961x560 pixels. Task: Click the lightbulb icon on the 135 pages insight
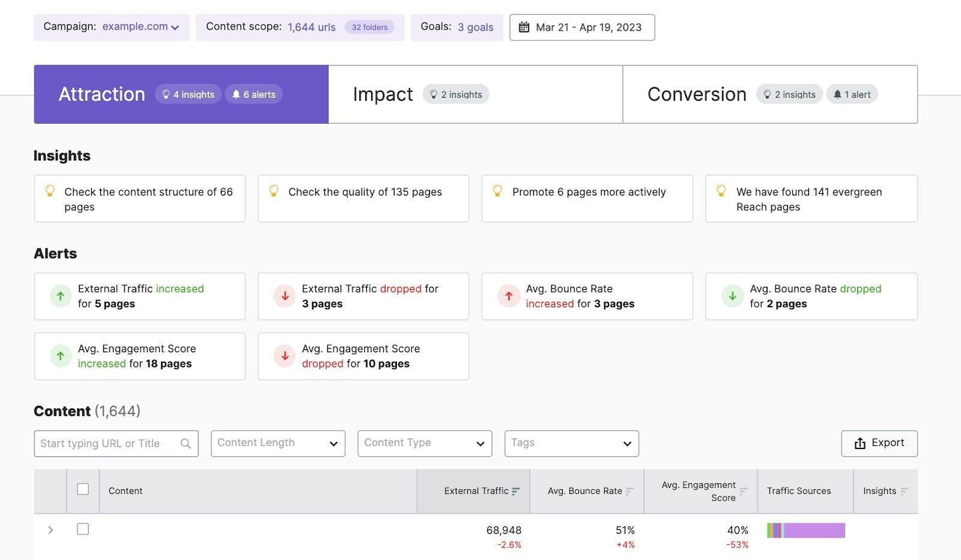click(x=275, y=191)
